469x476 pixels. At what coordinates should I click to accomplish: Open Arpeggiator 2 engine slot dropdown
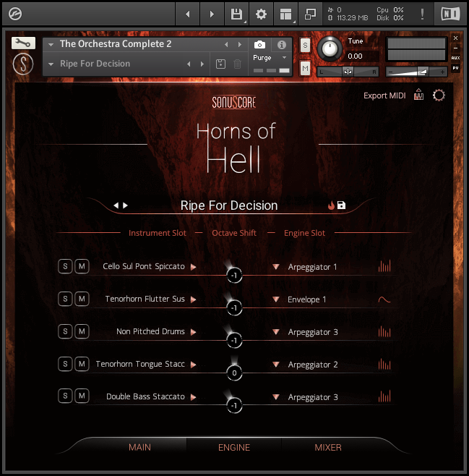(x=275, y=364)
